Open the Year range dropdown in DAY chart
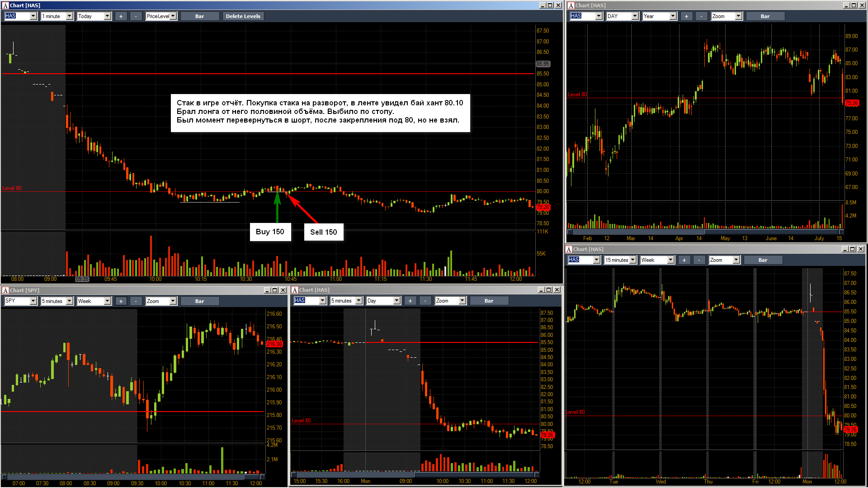 (x=673, y=16)
